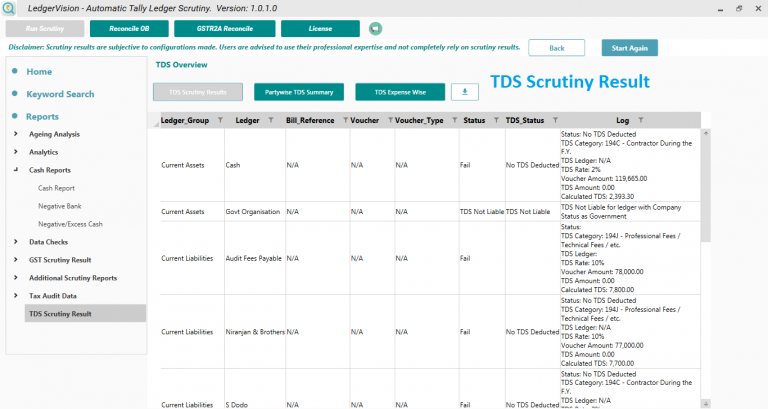The height and width of the screenshot is (409, 768).
Task: Click the Log column filter icon
Action: click(x=641, y=120)
